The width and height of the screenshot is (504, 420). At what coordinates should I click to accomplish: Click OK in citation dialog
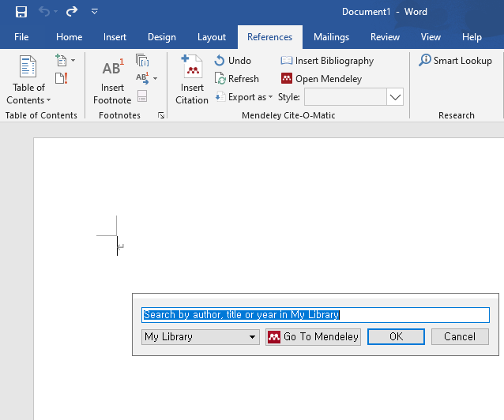pos(396,337)
